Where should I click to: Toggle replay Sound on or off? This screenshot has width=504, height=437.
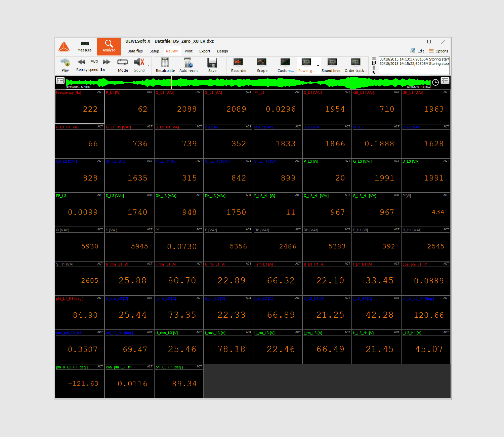pos(139,65)
